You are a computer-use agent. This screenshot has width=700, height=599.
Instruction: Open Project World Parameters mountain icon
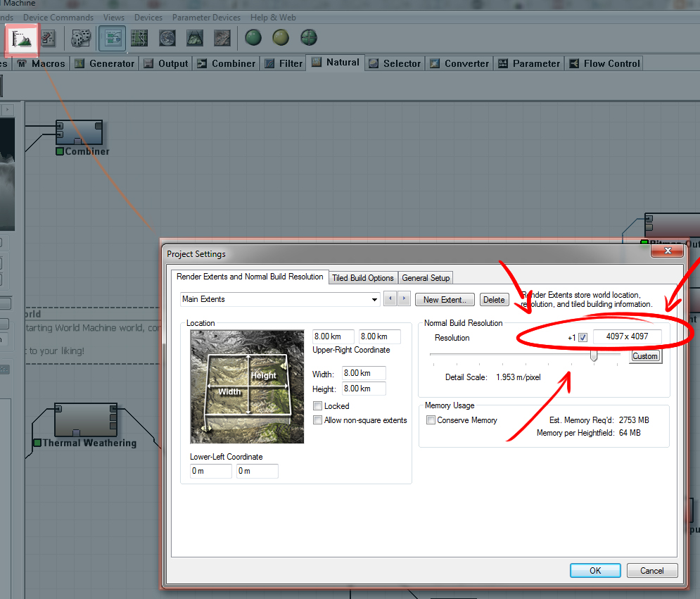(x=21, y=39)
